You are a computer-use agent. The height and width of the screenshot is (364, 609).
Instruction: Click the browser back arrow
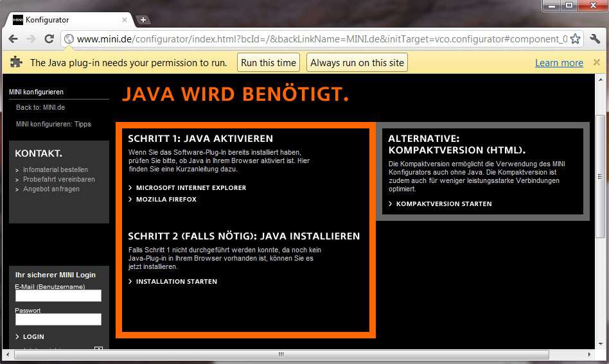[x=13, y=39]
